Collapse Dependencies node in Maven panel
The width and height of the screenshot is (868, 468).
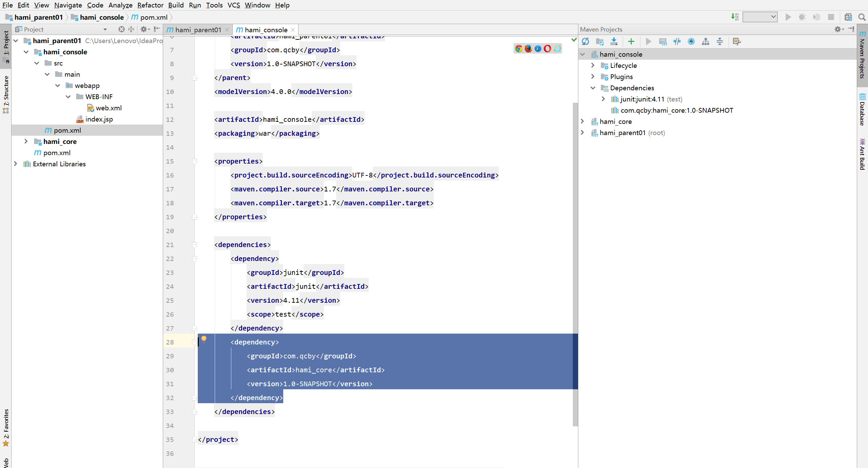click(593, 88)
